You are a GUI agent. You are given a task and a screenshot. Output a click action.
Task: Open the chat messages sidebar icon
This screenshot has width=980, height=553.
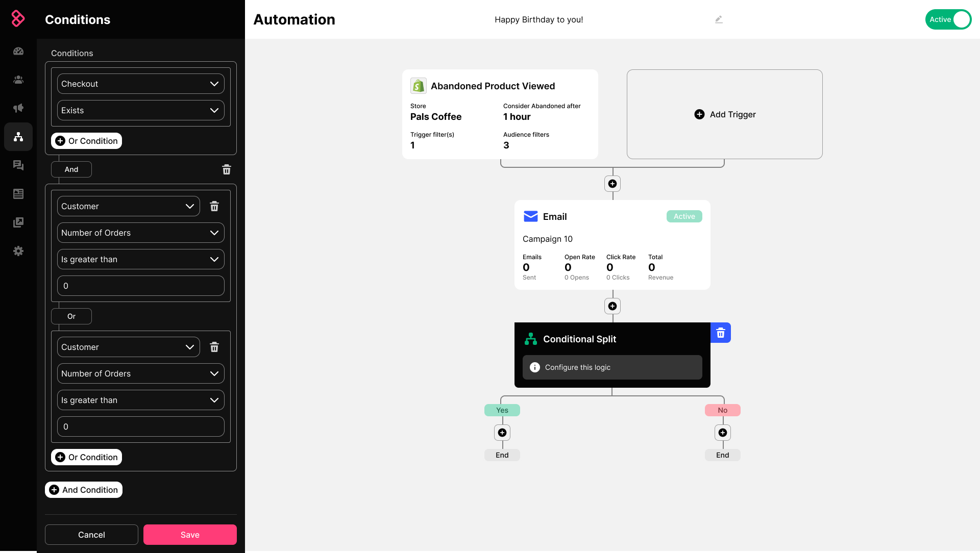(18, 165)
